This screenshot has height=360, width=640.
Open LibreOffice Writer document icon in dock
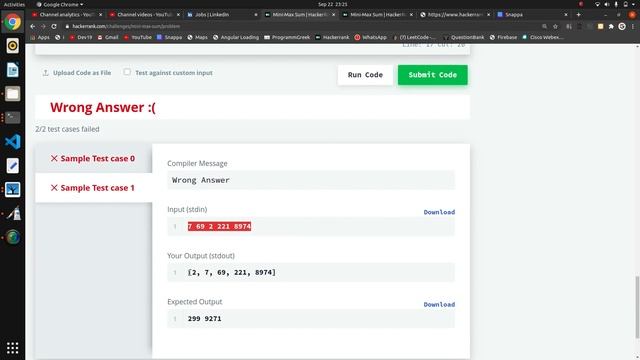[13, 70]
